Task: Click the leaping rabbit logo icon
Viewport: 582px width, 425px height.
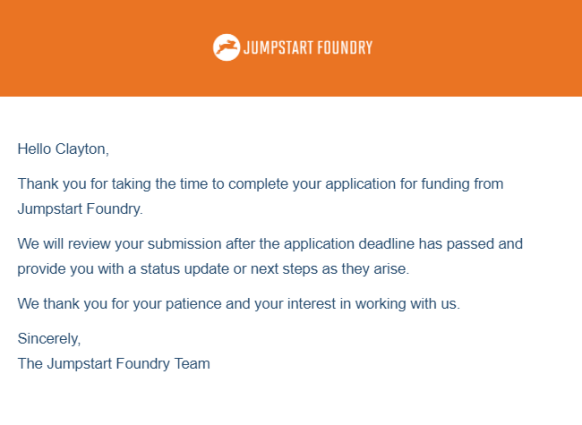Action: click(226, 48)
